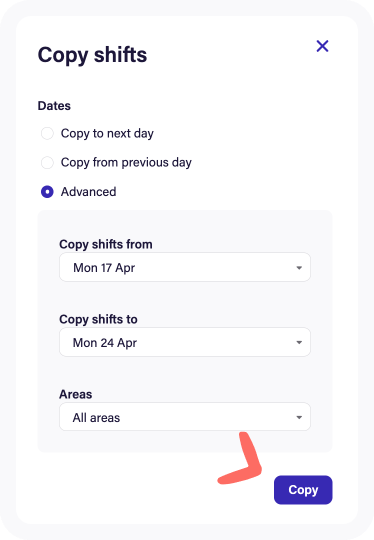Confirm with the Copy button
This screenshot has width=374, height=540.
tap(303, 490)
